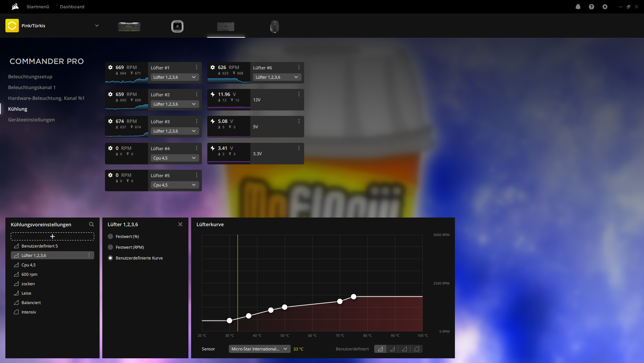This screenshot has height=363, width=644.
Task: Select the 600 rpm preset
Action: pos(52,274)
